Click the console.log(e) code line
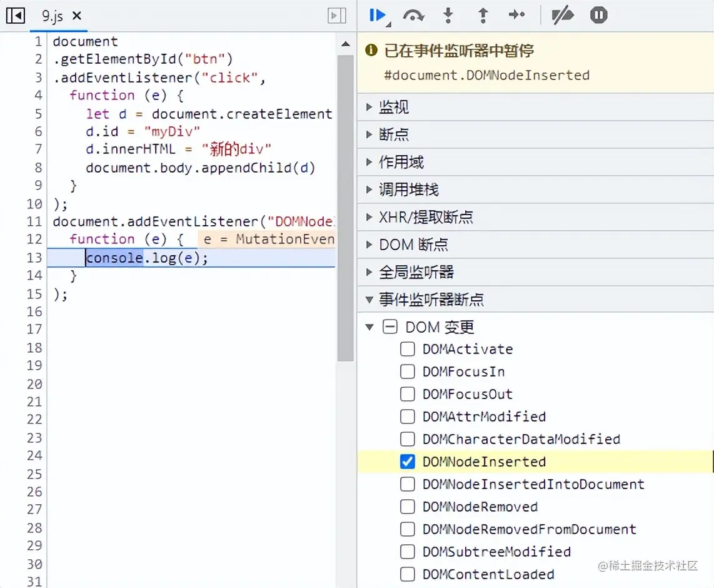This screenshot has height=588, width=714. click(147, 258)
